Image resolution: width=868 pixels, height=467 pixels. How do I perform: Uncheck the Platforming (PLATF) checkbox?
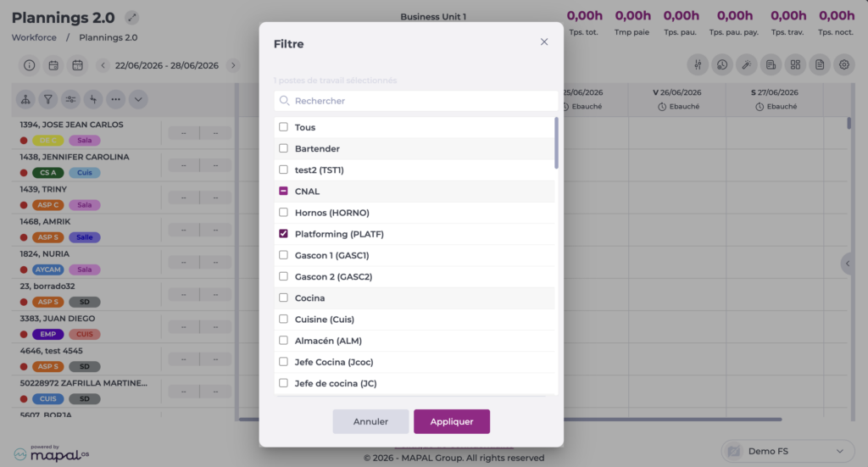click(283, 234)
